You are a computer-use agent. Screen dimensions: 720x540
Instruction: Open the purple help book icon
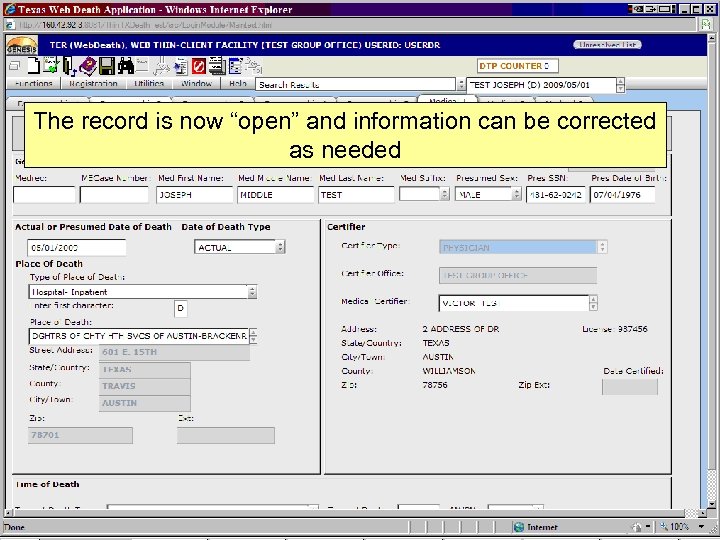pyautogui.click(x=88, y=66)
